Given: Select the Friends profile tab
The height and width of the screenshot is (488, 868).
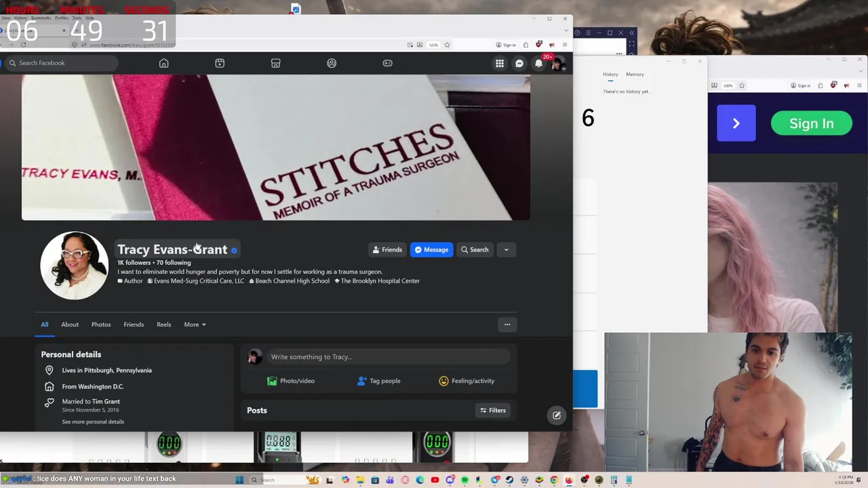Looking at the screenshot, I should (134, 325).
